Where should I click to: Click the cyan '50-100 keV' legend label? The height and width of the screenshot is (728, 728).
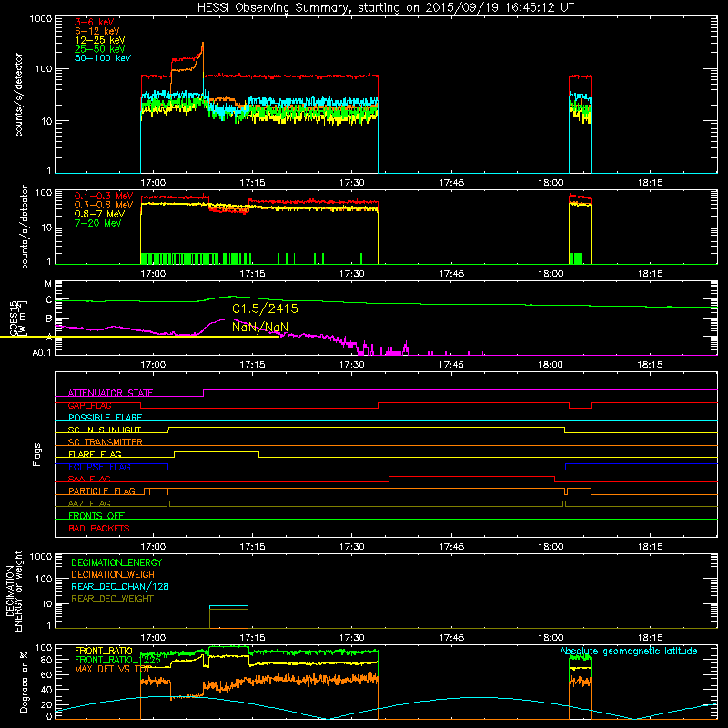pos(103,58)
